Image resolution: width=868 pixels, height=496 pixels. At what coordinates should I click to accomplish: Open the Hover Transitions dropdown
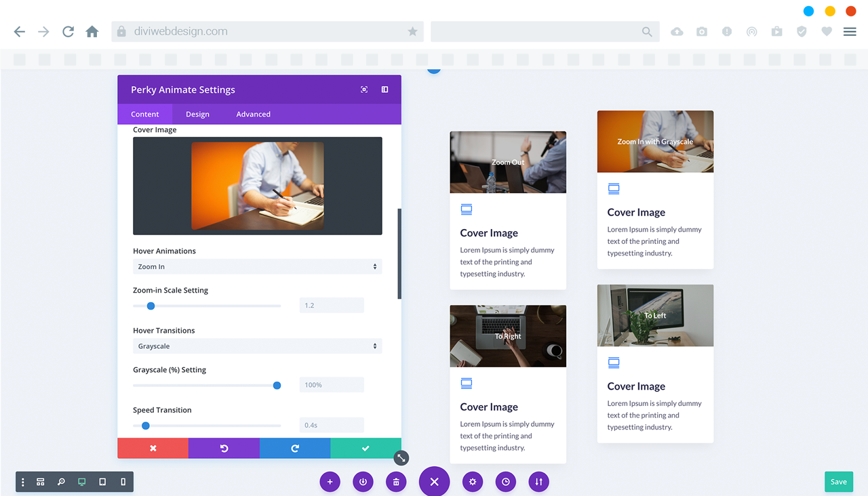point(257,346)
